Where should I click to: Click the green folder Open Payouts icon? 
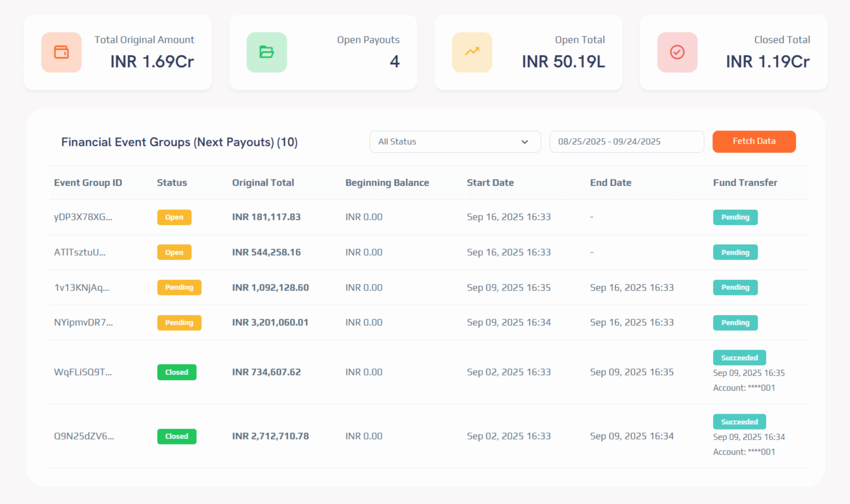pyautogui.click(x=267, y=52)
